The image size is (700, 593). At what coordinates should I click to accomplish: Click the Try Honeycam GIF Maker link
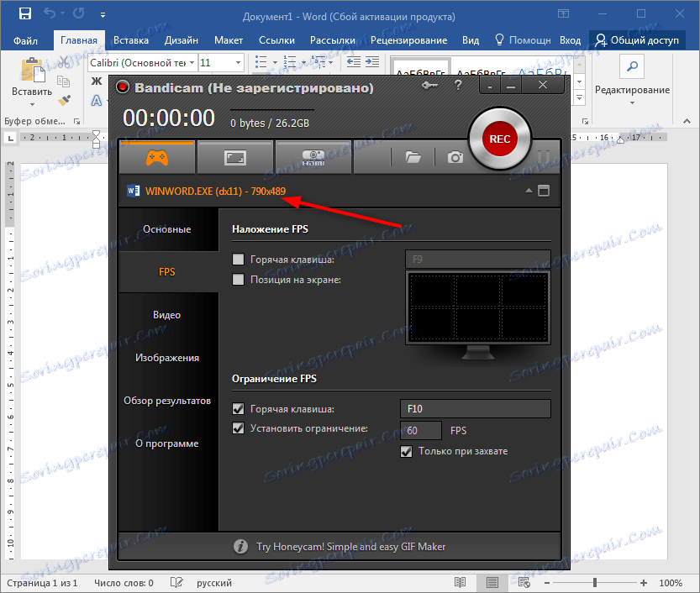point(351,546)
